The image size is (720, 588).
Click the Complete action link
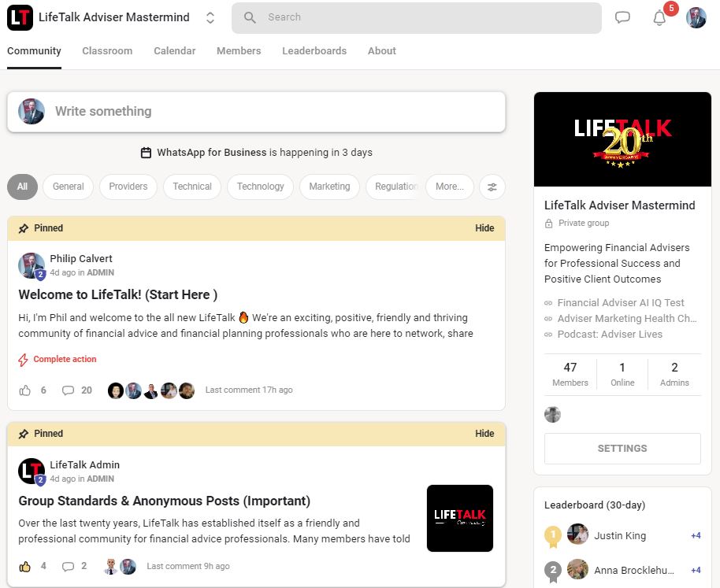(x=65, y=359)
